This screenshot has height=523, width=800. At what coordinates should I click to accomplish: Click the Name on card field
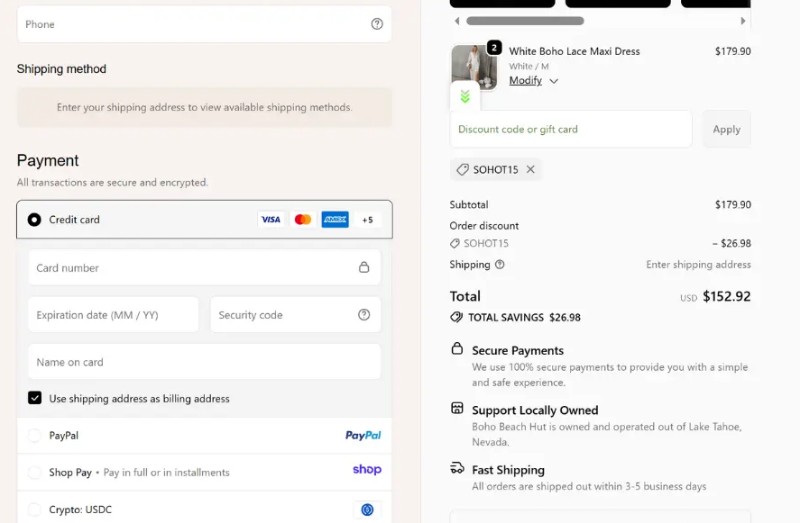pyautogui.click(x=204, y=362)
